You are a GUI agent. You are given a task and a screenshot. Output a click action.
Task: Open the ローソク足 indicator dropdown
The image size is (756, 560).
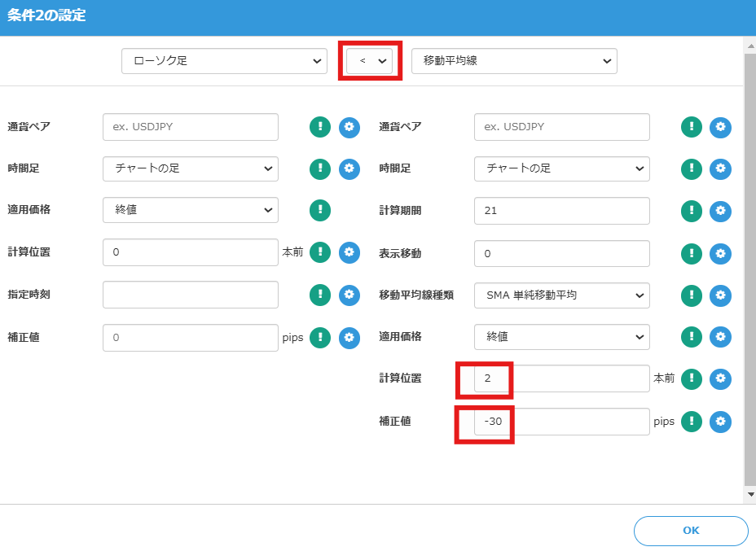(224, 61)
